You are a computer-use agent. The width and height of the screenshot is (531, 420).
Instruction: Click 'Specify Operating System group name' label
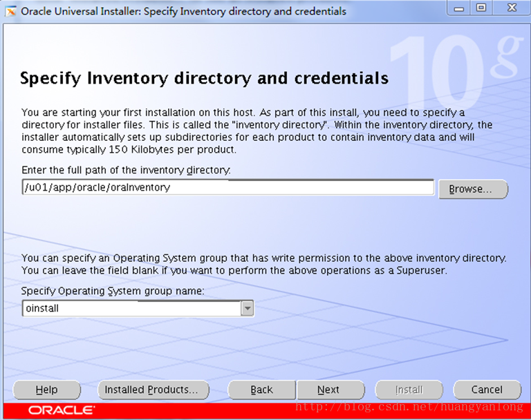113,291
